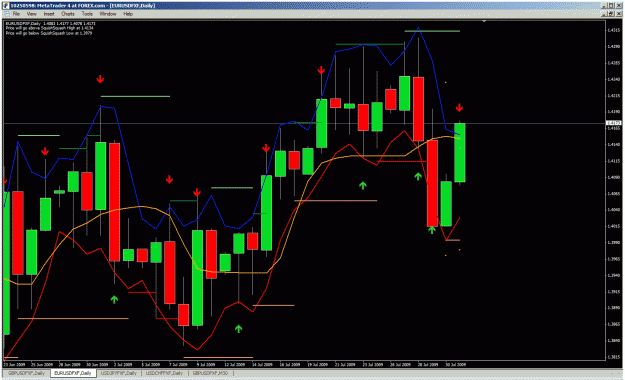Click the '14 Jul 2009' date label

click(262, 364)
